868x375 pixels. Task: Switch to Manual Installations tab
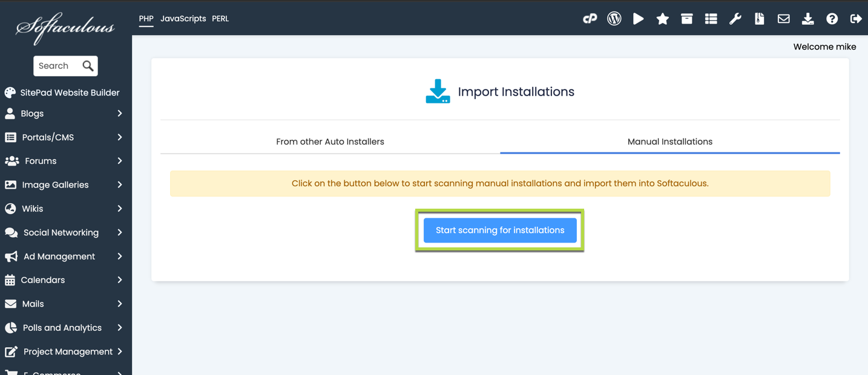[670, 142]
